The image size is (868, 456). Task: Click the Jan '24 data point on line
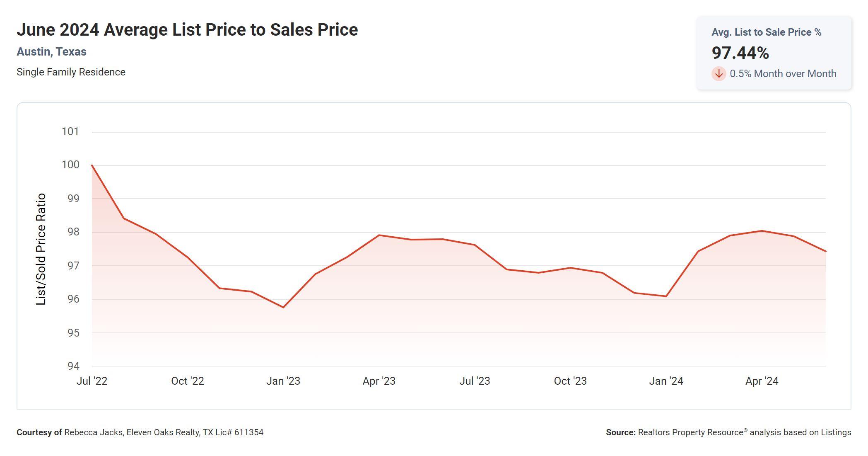[x=666, y=296]
